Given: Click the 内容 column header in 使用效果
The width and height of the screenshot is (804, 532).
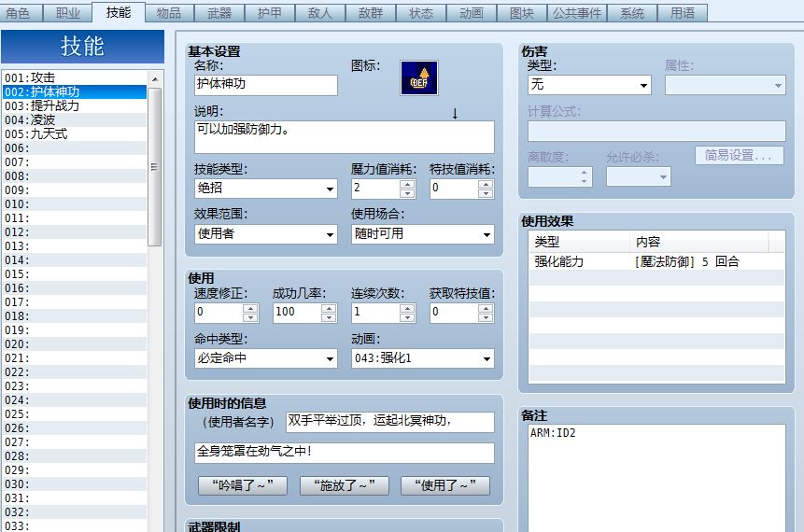Looking at the screenshot, I should pyautogui.click(x=698, y=242).
